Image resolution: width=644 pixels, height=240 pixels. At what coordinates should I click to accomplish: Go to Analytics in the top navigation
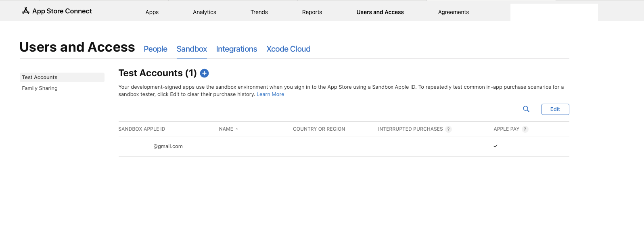coord(205,12)
